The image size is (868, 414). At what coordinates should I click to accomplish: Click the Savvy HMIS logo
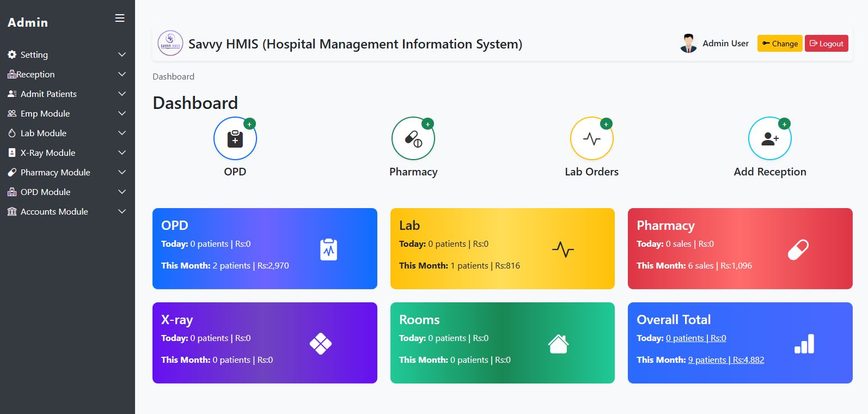[x=170, y=44]
